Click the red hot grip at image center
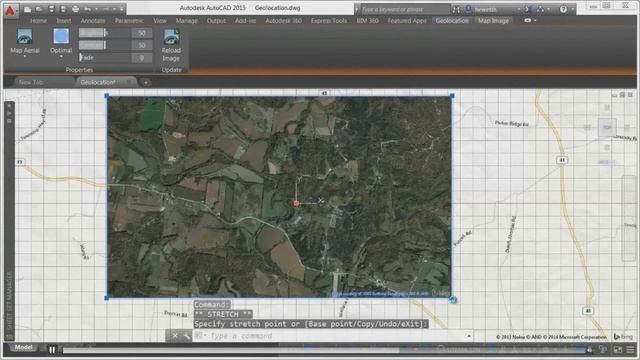 pyautogui.click(x=296, y=203)
